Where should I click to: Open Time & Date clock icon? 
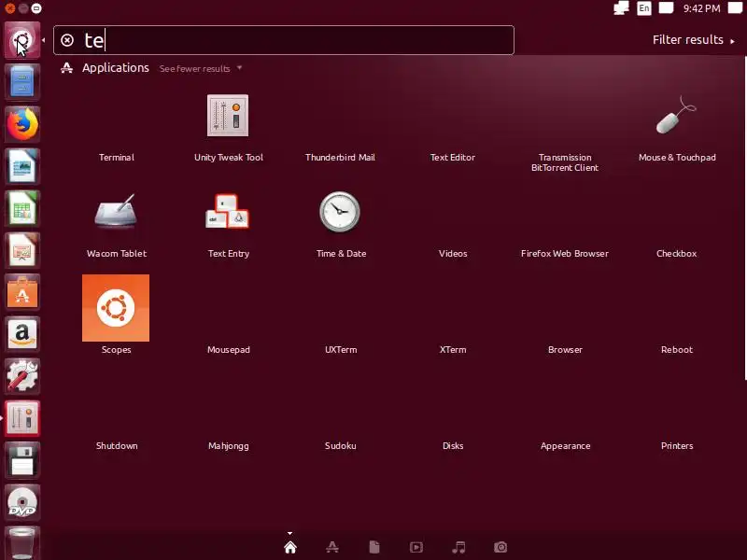coord(340,212)
